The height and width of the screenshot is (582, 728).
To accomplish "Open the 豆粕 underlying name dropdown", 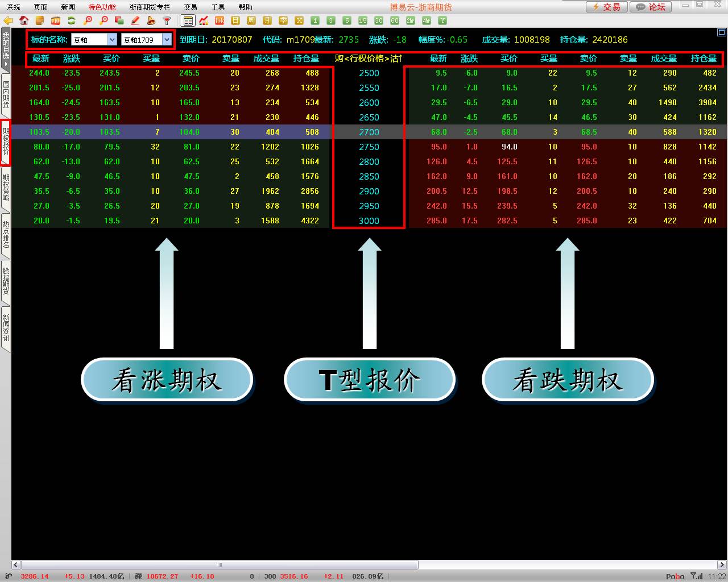I will pos(112,40).
